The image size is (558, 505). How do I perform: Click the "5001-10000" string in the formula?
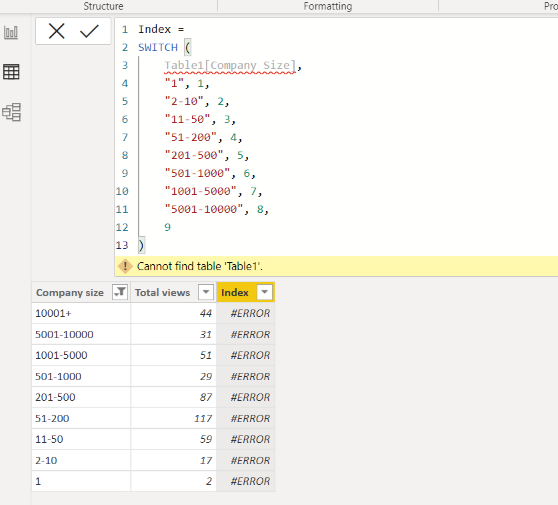point(204,209)
